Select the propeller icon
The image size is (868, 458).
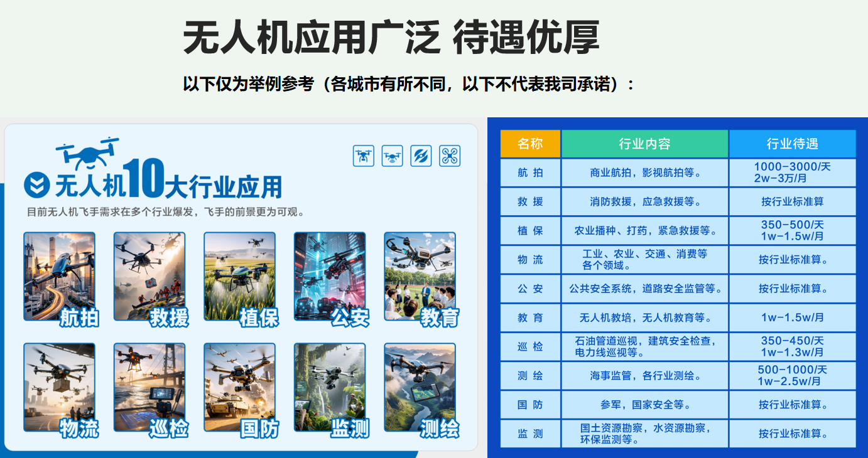click(x=421, y=156)
